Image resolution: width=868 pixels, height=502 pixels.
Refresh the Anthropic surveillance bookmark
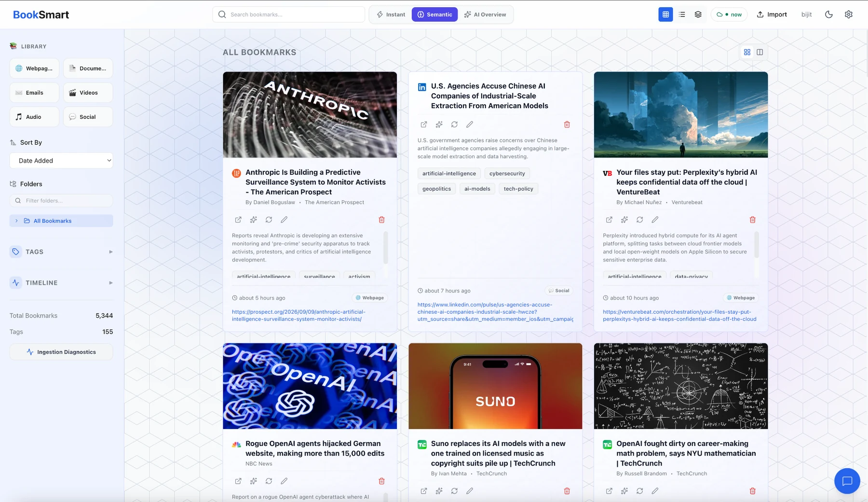pos(269,220)
